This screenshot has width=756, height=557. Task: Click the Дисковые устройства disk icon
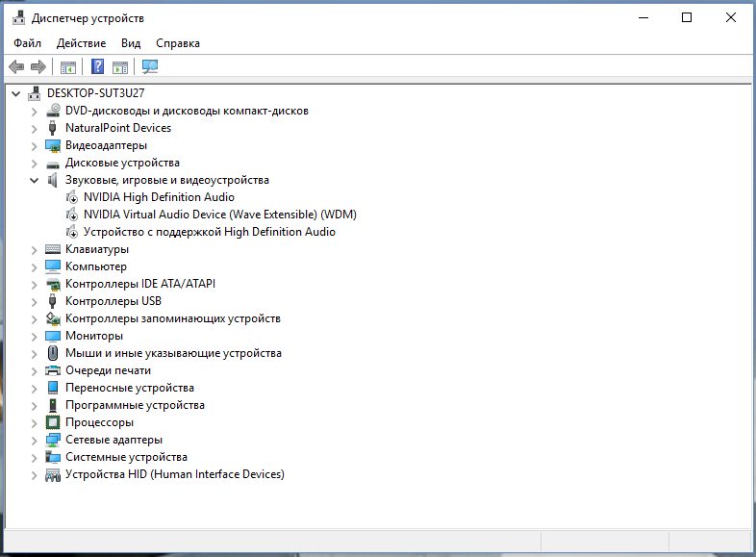coord(53,165)
